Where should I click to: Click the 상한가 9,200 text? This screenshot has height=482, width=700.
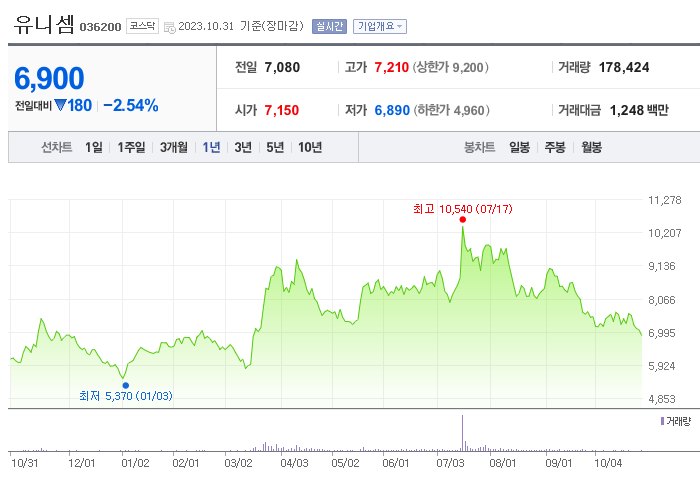point(450,67)
